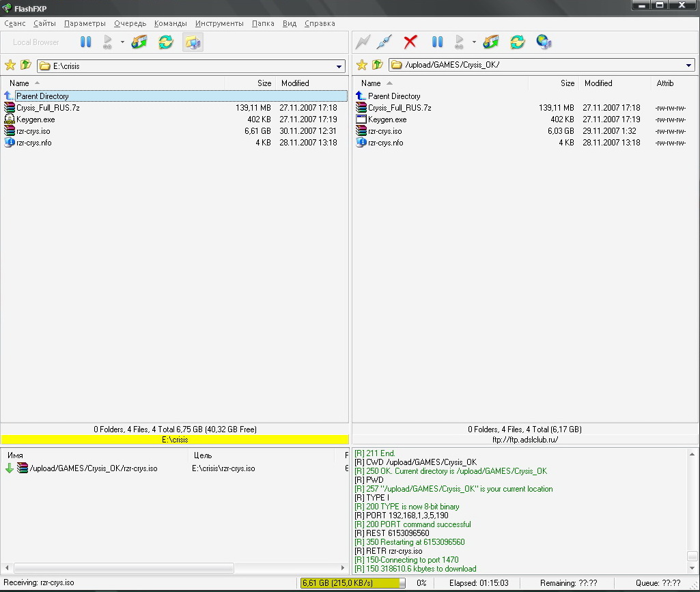Click the globe icon in the remote toolbar
The width and height of the screenshot is (700, 592).
click(x=544, y=42)
